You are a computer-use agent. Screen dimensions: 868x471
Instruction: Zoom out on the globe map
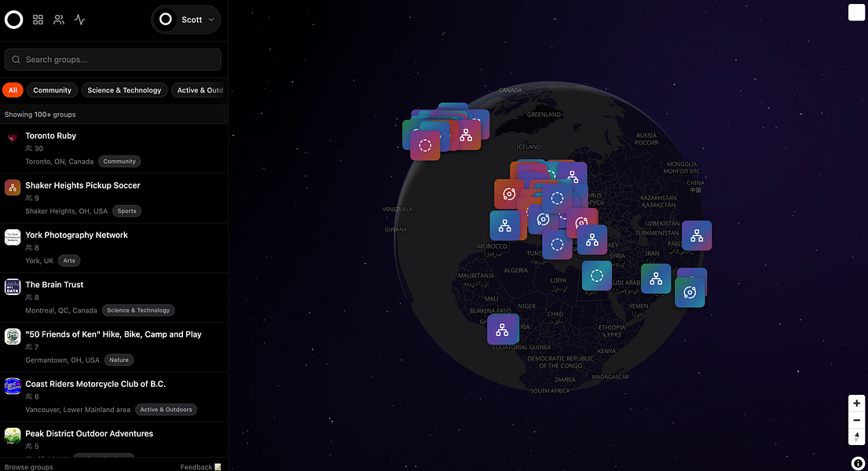tap(856, 420)
